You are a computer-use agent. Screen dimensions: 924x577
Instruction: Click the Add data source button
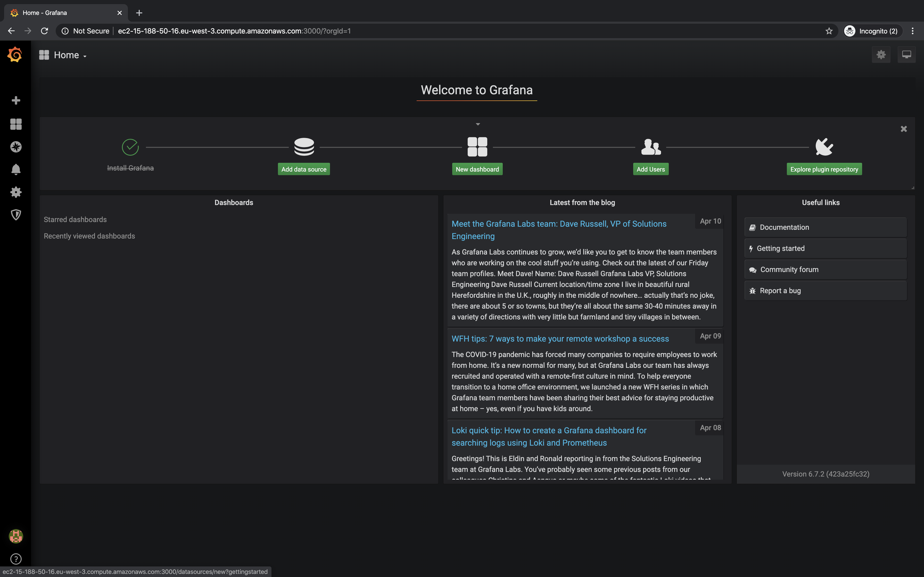click(303, 169)
